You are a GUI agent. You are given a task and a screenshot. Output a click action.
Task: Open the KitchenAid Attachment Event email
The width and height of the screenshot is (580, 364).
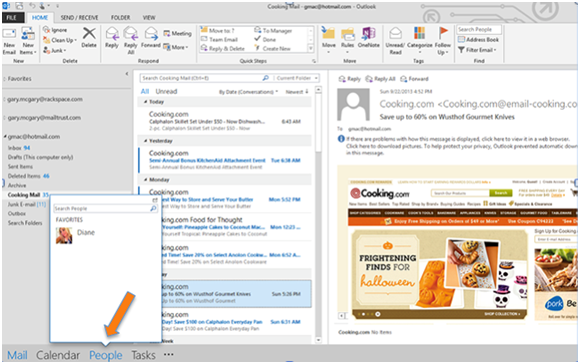point(225,160)
